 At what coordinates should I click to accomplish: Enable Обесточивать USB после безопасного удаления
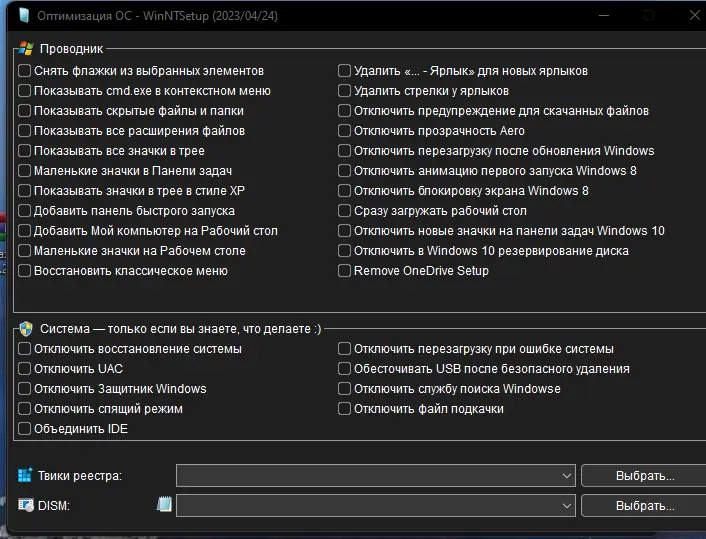[344, 369]
